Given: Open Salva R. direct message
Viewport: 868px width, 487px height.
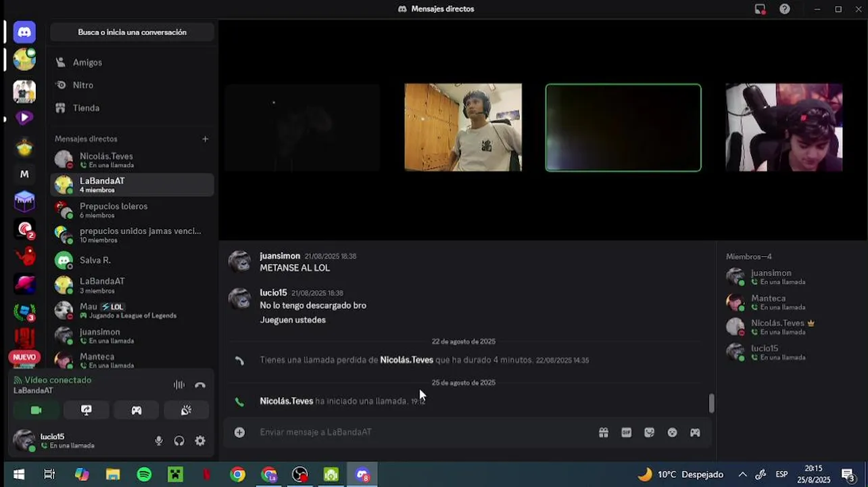Looking at the screenshot, I should tap(132, 260).
